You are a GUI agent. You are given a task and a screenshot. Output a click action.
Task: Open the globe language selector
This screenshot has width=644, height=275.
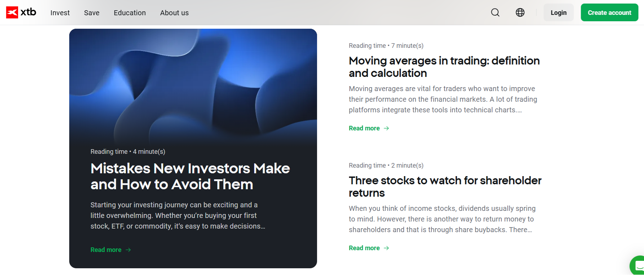(520, 13)
